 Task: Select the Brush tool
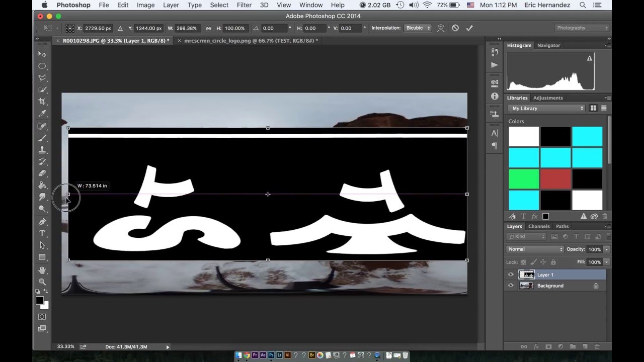coord(42,138)
